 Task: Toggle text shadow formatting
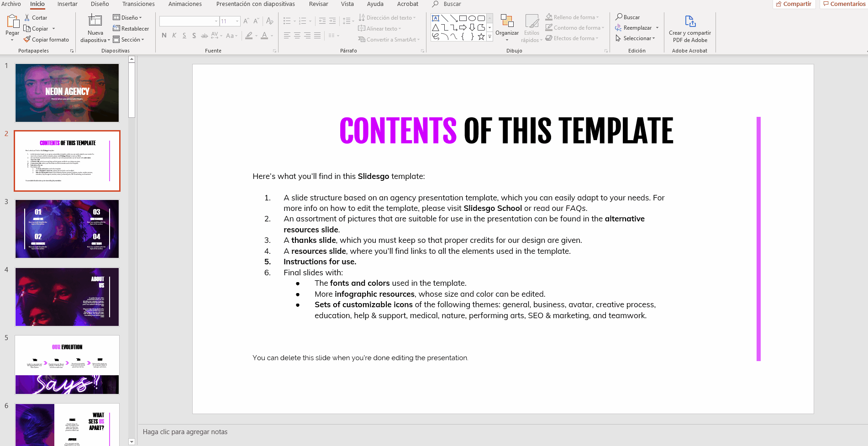tap(194, 36)
